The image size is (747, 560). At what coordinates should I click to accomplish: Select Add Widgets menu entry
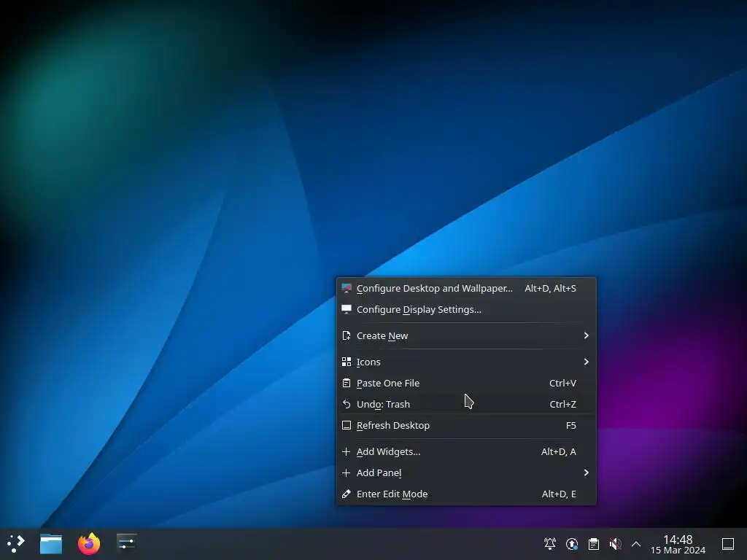(466, 451)
